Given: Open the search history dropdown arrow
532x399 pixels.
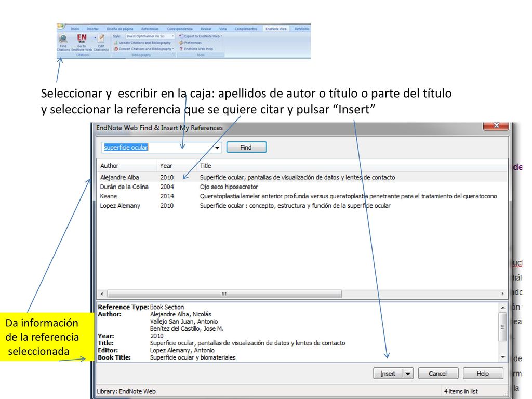Looking at the screenshot, I should [217, 148].
